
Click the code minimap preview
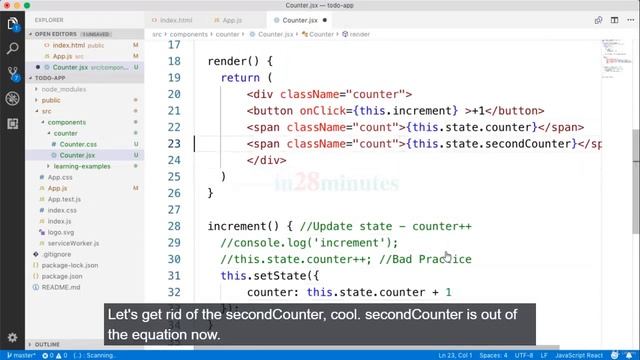tap(617, 59)
